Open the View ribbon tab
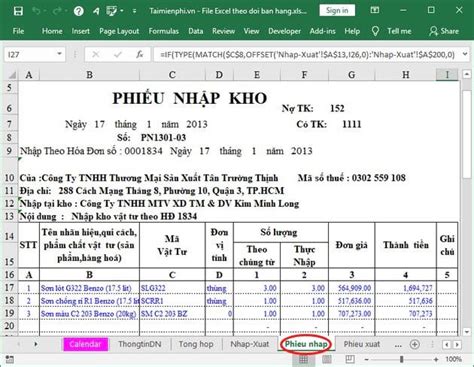 [x=251, y=31]
